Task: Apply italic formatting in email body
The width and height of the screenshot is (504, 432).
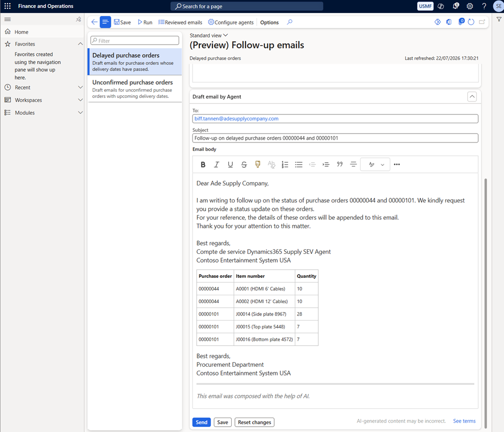Action: tap(216, 164)
